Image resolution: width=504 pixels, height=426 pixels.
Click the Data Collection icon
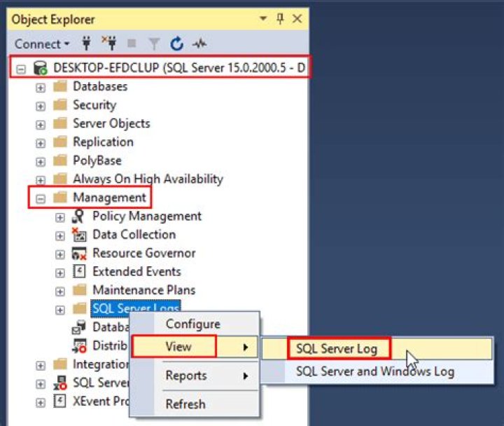(x=79, y=235)
